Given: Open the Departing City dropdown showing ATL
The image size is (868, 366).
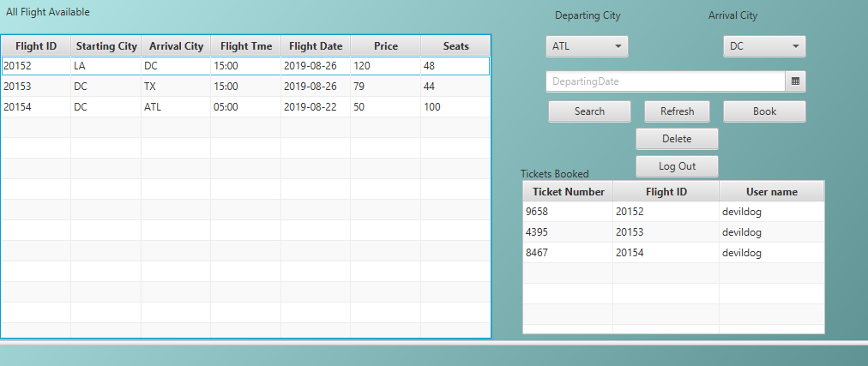Looking at the screenshot, I should click(x=587, y=46).
